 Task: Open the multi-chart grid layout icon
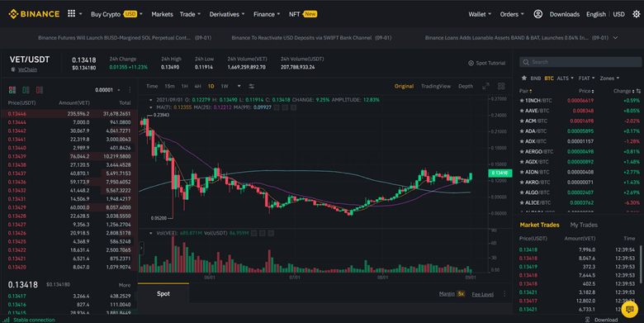[x=501, y=86]
